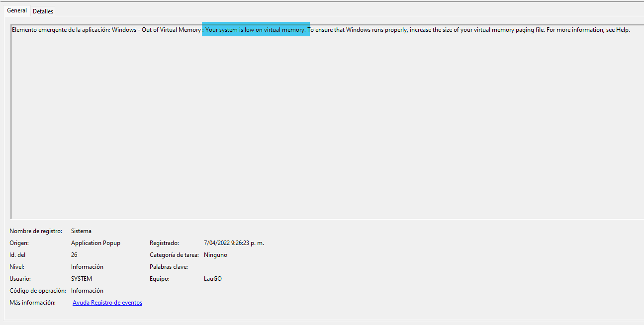The image size is (644, 325).
Task: Click the Nivel value "Información"
Action: (87, 267)
